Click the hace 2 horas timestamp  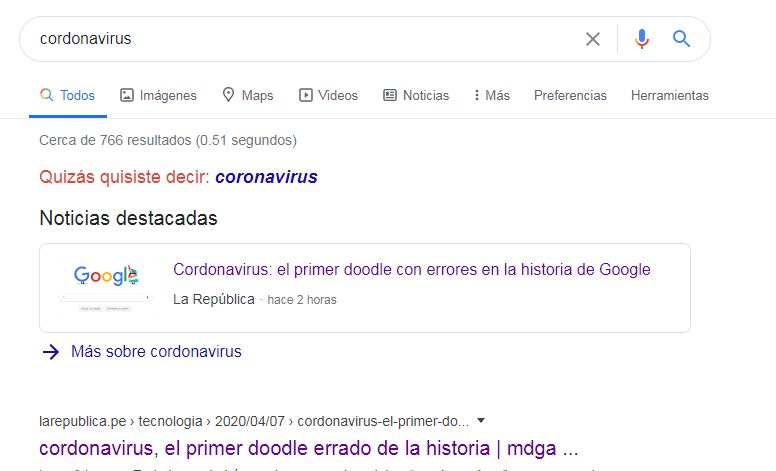tap(302, 300)
